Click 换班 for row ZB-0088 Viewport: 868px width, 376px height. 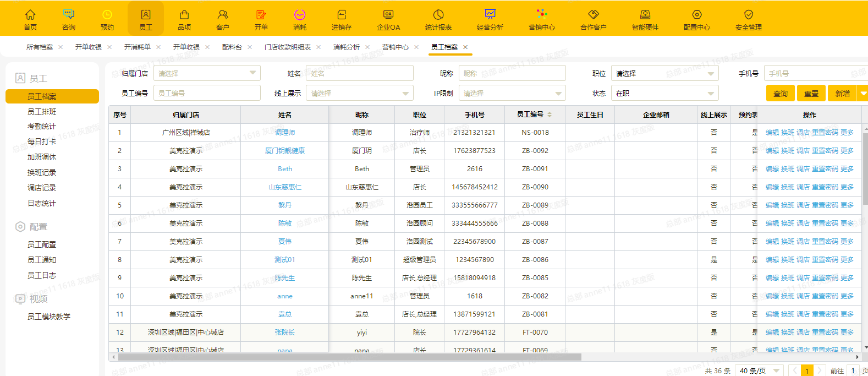click(788, 224)
